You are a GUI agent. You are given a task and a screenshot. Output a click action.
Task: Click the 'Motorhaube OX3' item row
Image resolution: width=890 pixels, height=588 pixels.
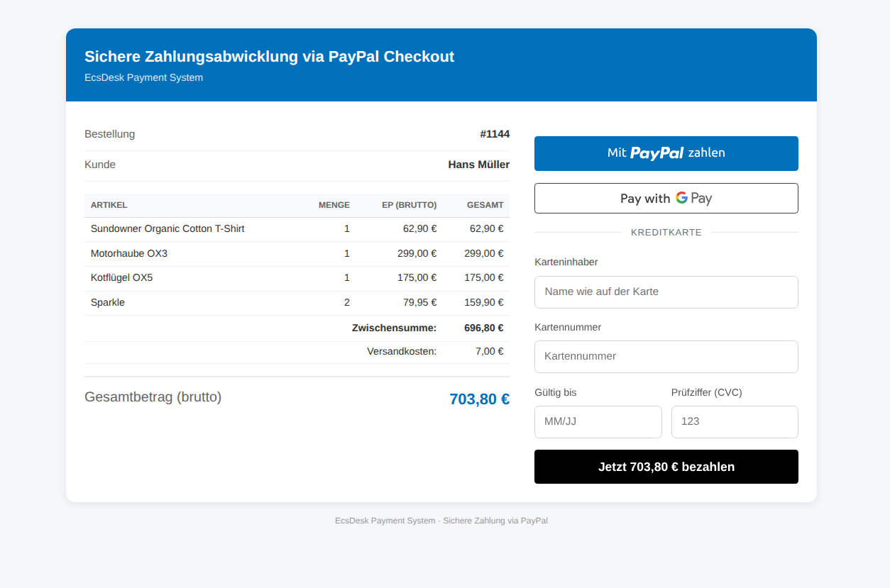coord(297,253)
